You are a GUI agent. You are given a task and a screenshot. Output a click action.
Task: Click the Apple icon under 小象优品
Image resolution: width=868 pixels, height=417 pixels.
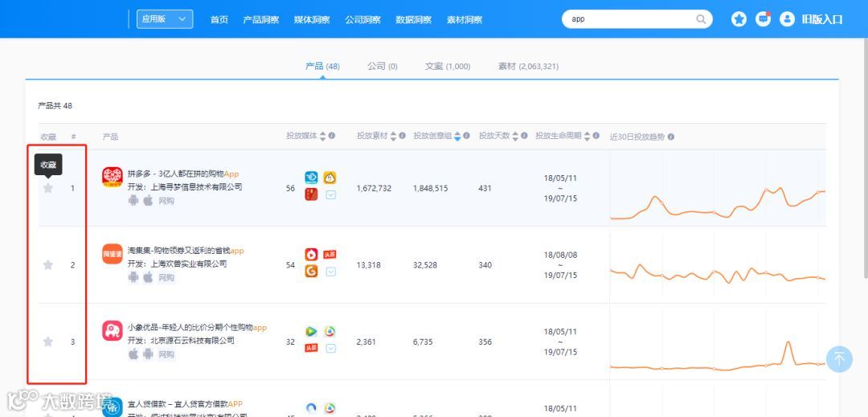(133, 354)
